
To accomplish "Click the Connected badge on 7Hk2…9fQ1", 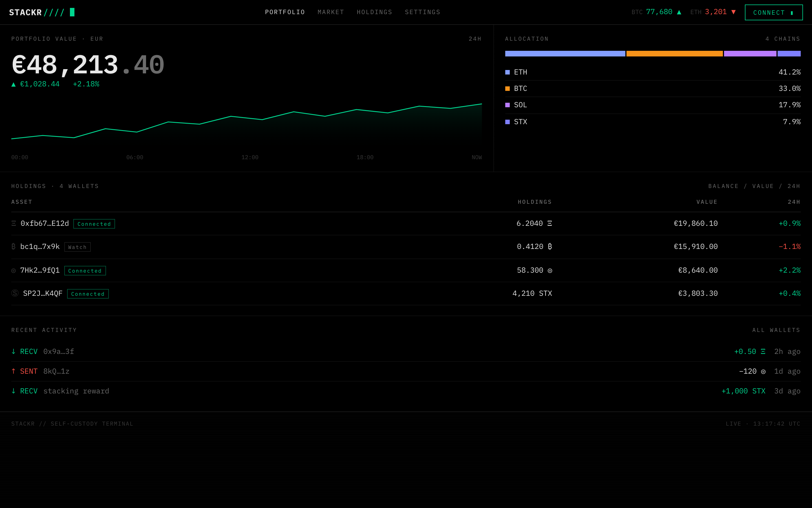I will point(85,271).
